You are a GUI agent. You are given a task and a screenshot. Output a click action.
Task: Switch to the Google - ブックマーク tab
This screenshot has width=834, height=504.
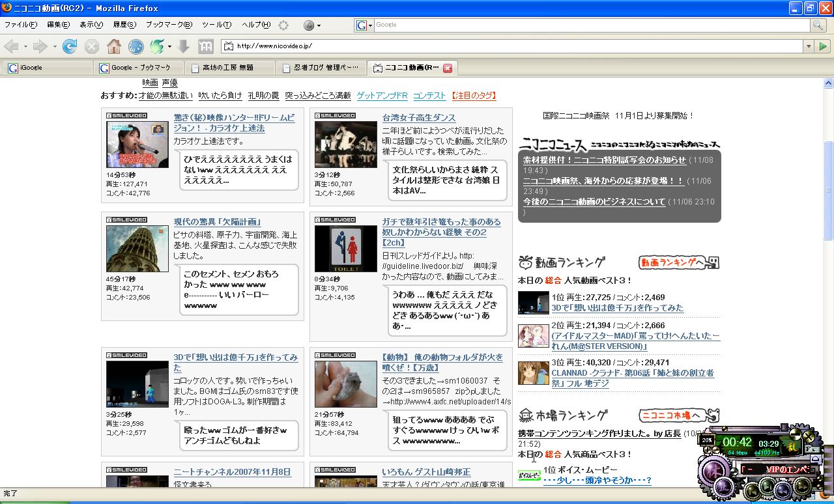[x=138, y=68]
